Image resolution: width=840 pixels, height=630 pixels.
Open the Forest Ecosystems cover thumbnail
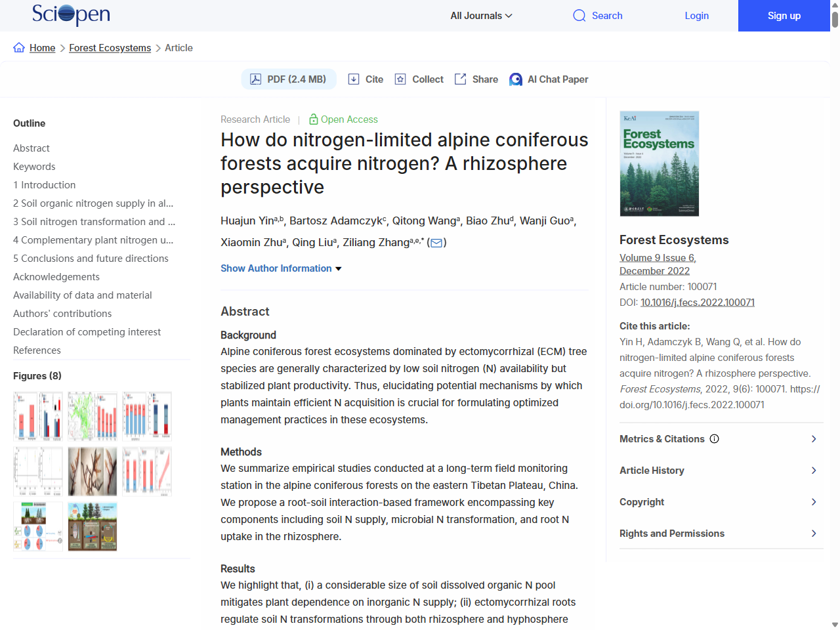(659, 163)
